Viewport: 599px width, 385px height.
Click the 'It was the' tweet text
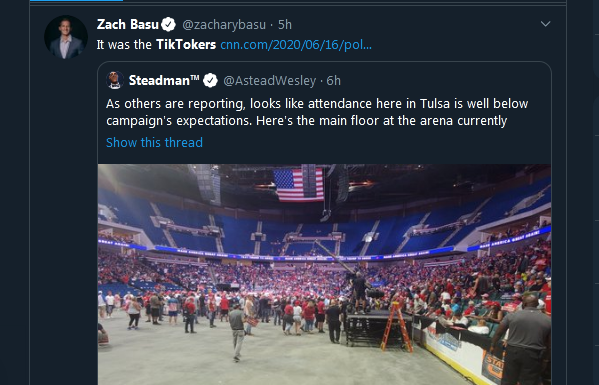tap(124, 45)
